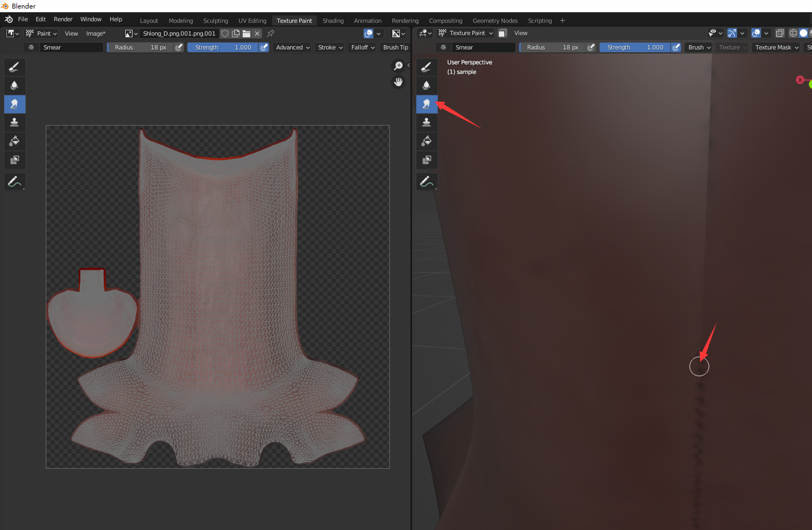Switch to the Shading workspace tab
The height and width of the screenshot is (530, 812).
pyautogui.click(x=333, y=21)
